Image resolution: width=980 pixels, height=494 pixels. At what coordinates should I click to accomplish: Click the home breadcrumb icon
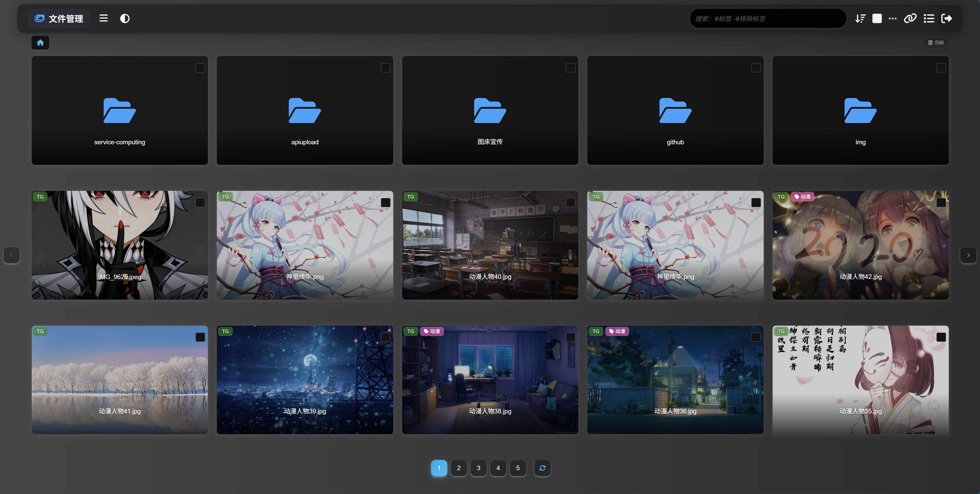pos(40,42)
